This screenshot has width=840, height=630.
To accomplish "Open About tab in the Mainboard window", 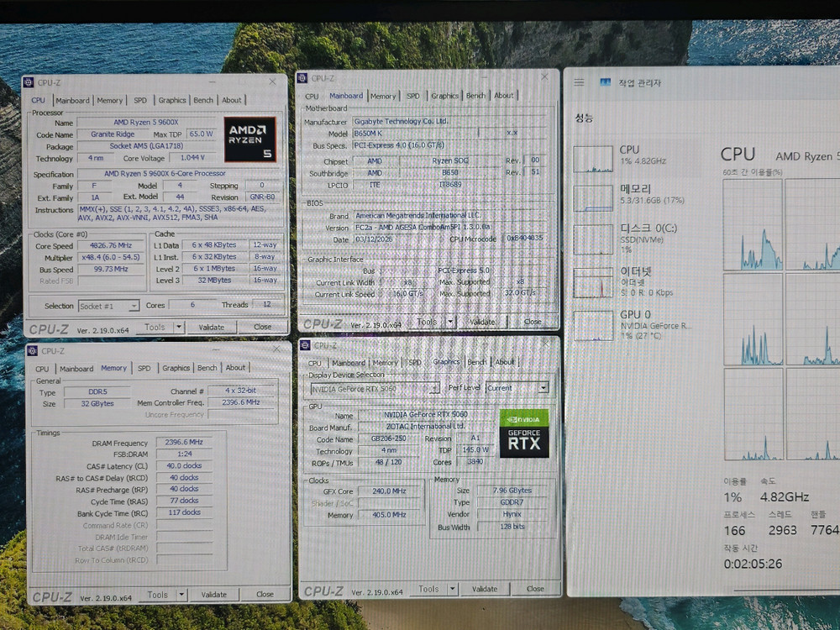I will [503, 96].
